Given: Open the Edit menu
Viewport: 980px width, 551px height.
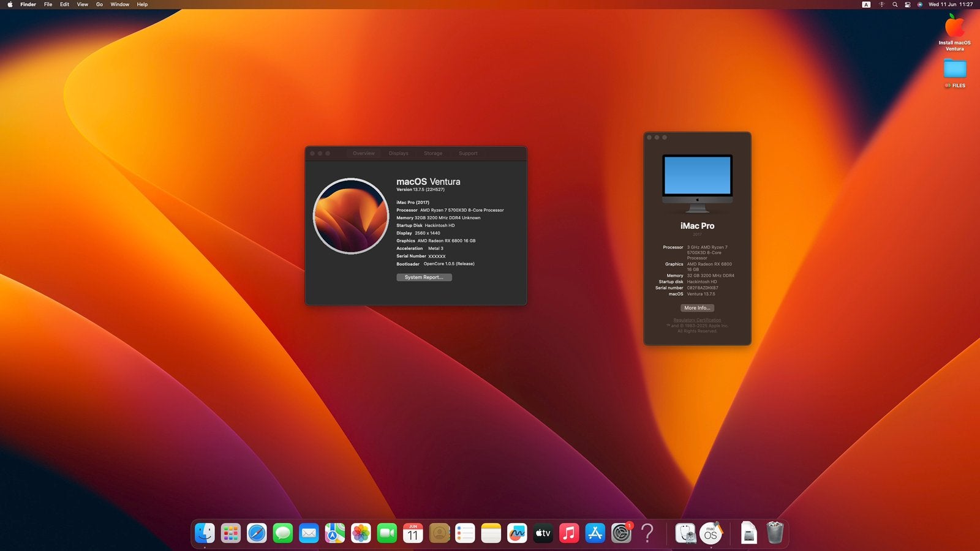Looking at the screenshot, I should (64, 4).
